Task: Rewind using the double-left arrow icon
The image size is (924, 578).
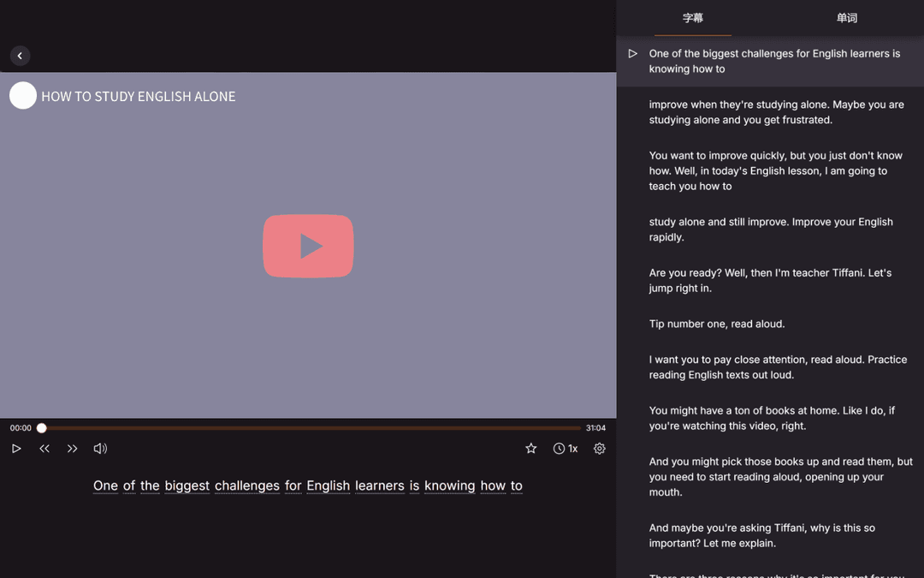Action: pyautogui.click(x=44, y=449)
